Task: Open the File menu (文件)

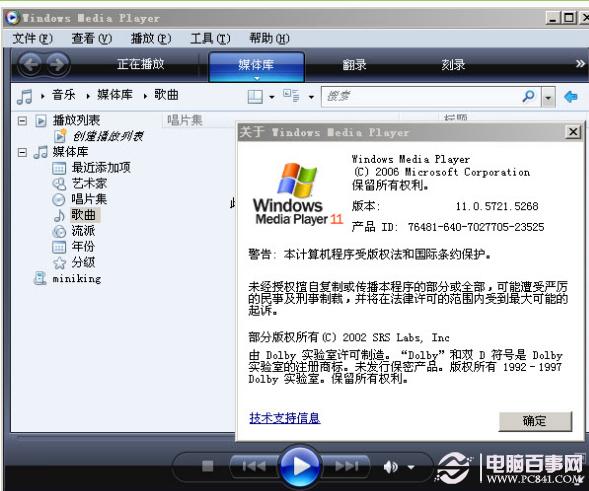Action: 33,38
